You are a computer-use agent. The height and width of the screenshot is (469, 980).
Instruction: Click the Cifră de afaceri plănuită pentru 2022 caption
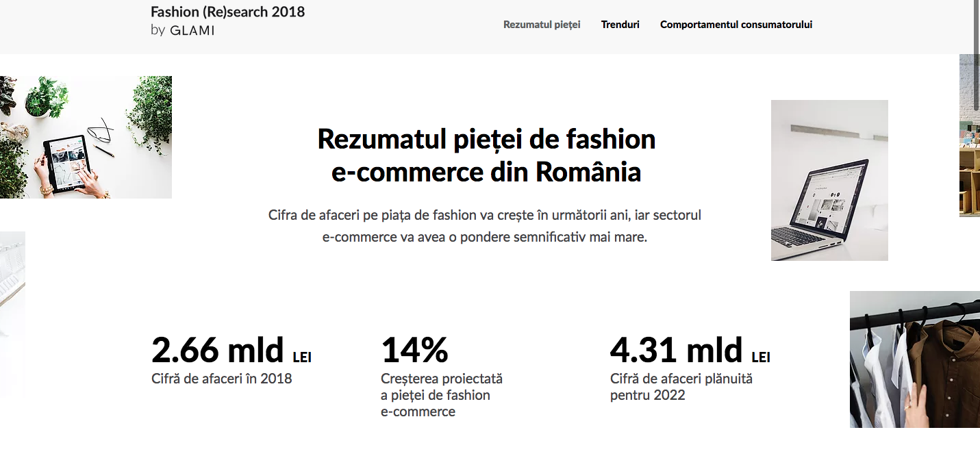click(681, 387)
